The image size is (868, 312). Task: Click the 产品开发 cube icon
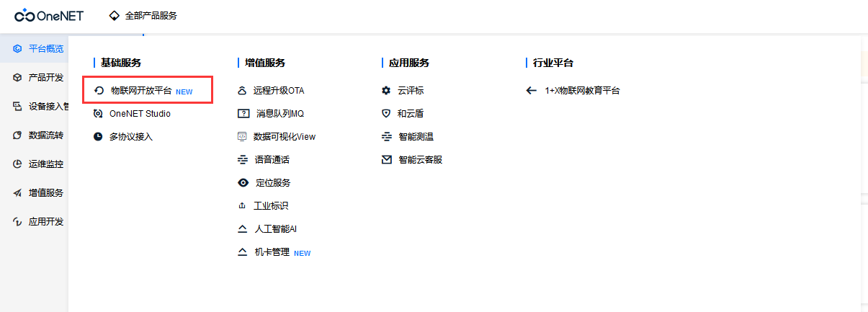click(x=17, y=78)
